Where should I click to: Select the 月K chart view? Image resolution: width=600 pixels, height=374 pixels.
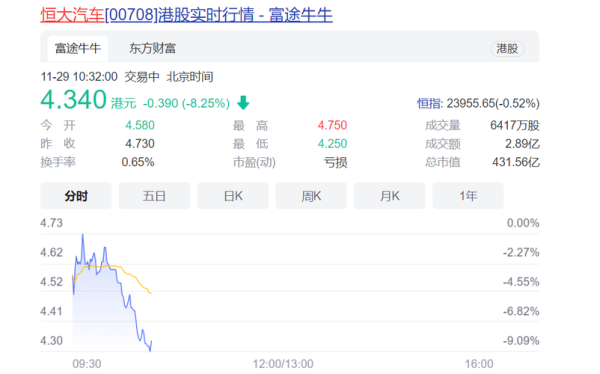(390, 196)
